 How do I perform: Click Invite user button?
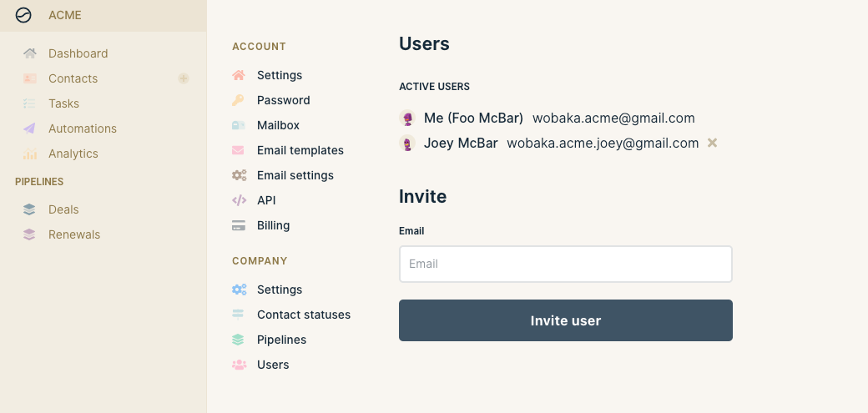pyautogui.click(x=566, y=320)
